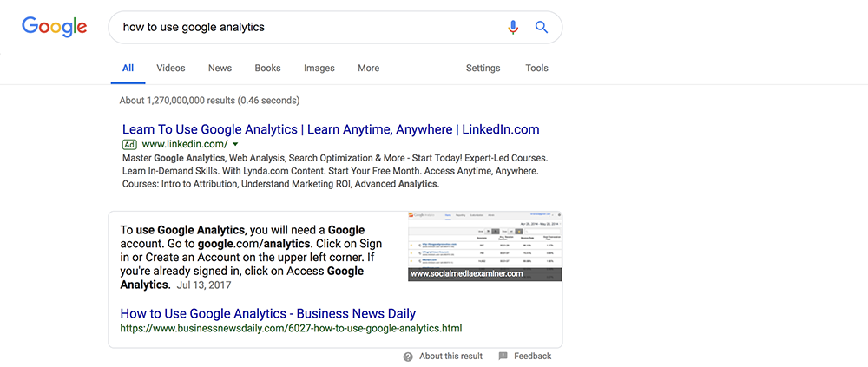This screenshot has width=868, height=367.
Task: Open the Settings menu
Action: [483, 68]
